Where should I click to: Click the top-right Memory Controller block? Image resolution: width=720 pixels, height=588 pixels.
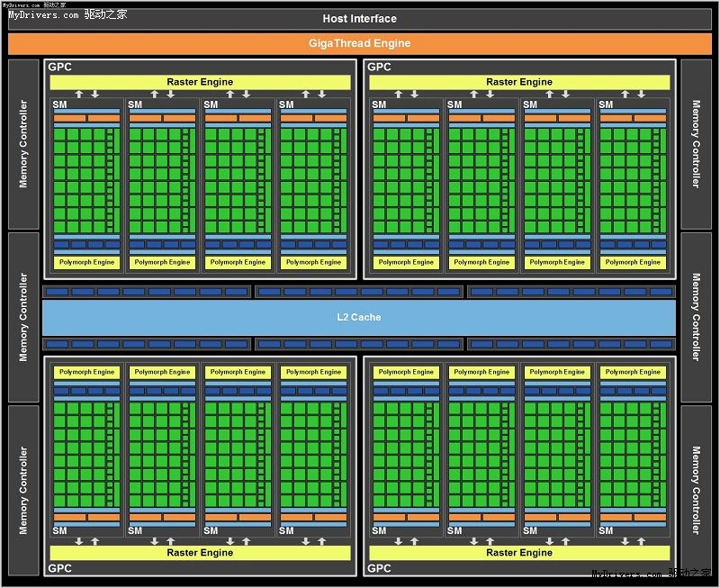click(696, 144)
